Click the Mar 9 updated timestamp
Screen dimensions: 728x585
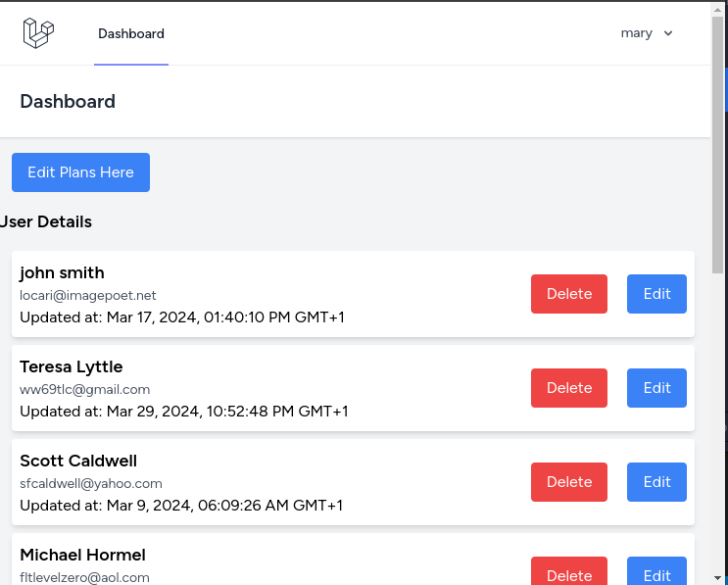coord(181,506)
